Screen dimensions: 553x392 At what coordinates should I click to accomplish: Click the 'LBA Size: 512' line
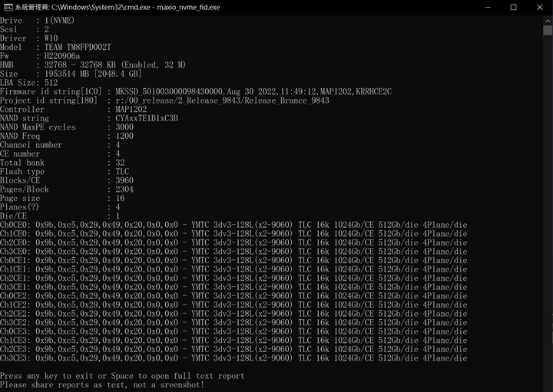pyautogui.click(x=29, y=82)
